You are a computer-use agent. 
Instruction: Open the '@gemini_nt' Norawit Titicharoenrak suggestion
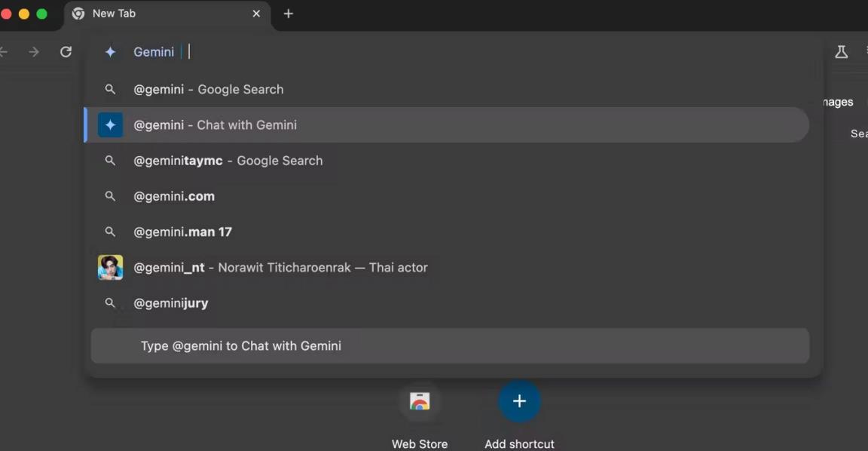click(280, 268)
